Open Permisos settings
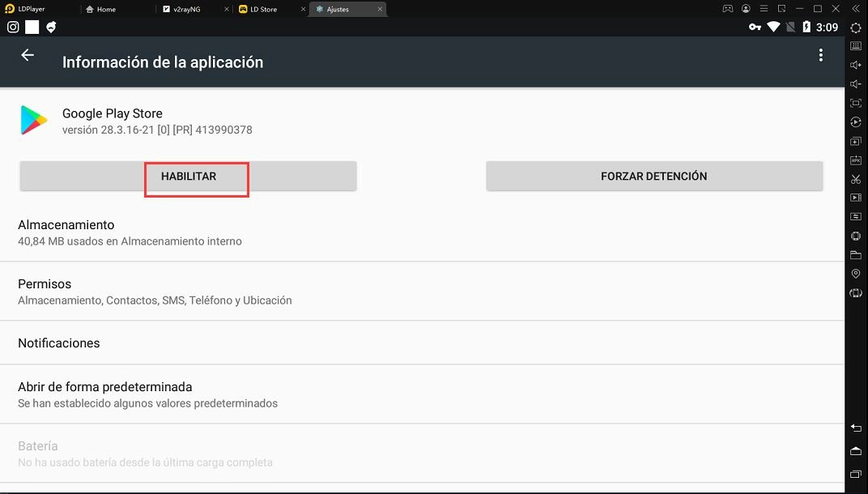The width and height of the screenshot is (868, 494). click(423, 292)
